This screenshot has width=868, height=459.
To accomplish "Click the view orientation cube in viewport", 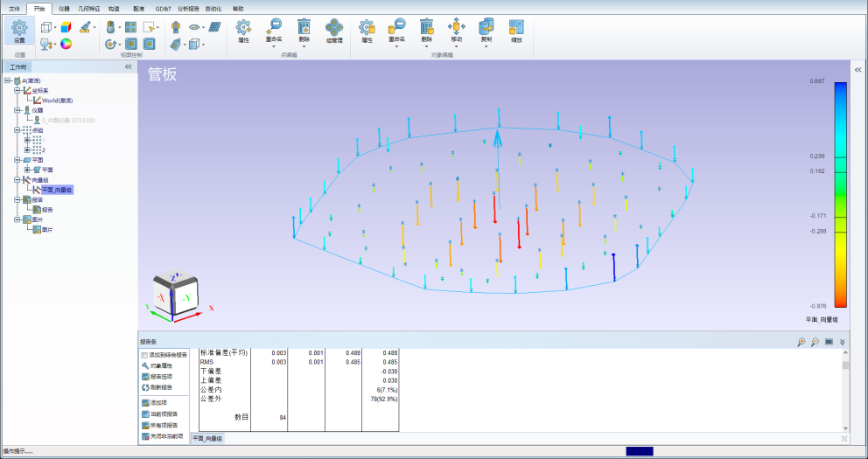I will click(174, 293).
